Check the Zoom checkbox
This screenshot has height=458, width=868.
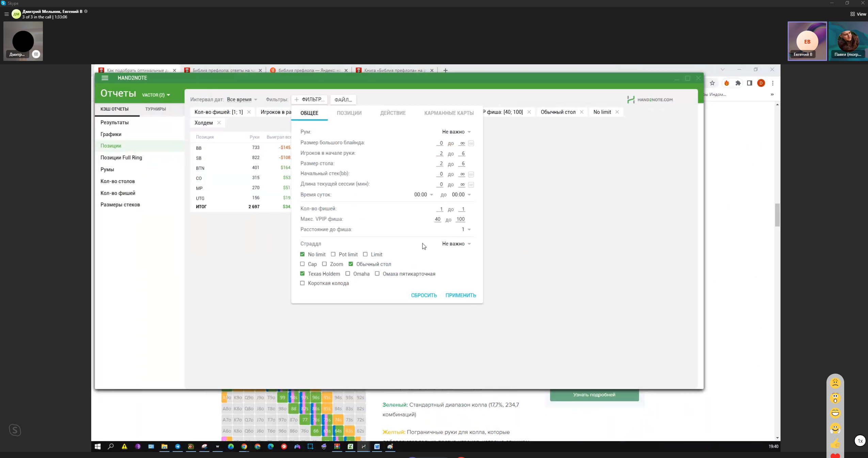coord(324,264)
